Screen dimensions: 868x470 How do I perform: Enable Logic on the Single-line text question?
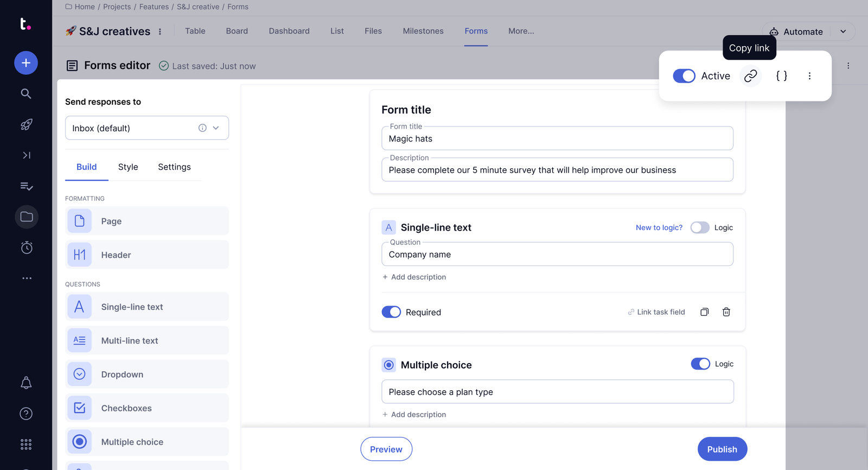click(x=700, y=227)
